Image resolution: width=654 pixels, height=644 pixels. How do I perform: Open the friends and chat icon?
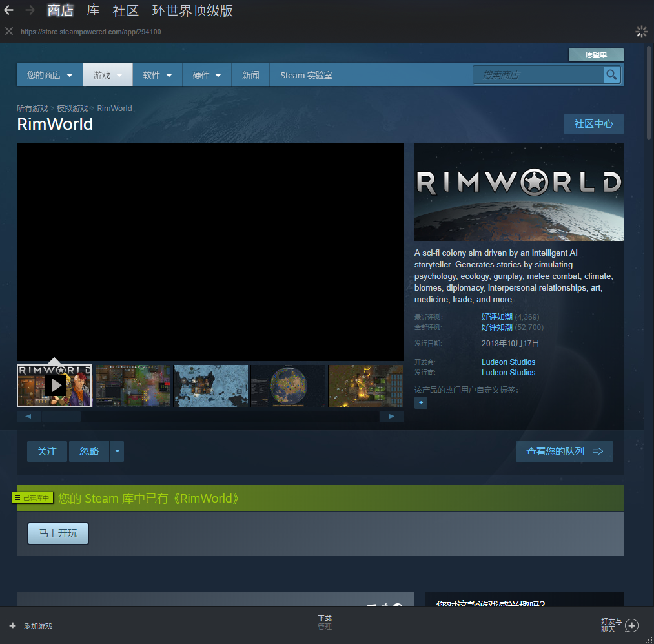tap(631, 625)
